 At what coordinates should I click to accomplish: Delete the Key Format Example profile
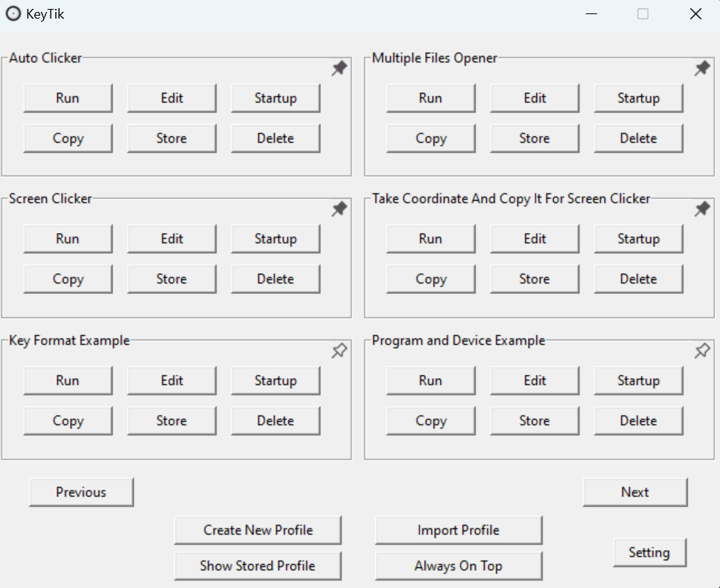tap(275, 421)
